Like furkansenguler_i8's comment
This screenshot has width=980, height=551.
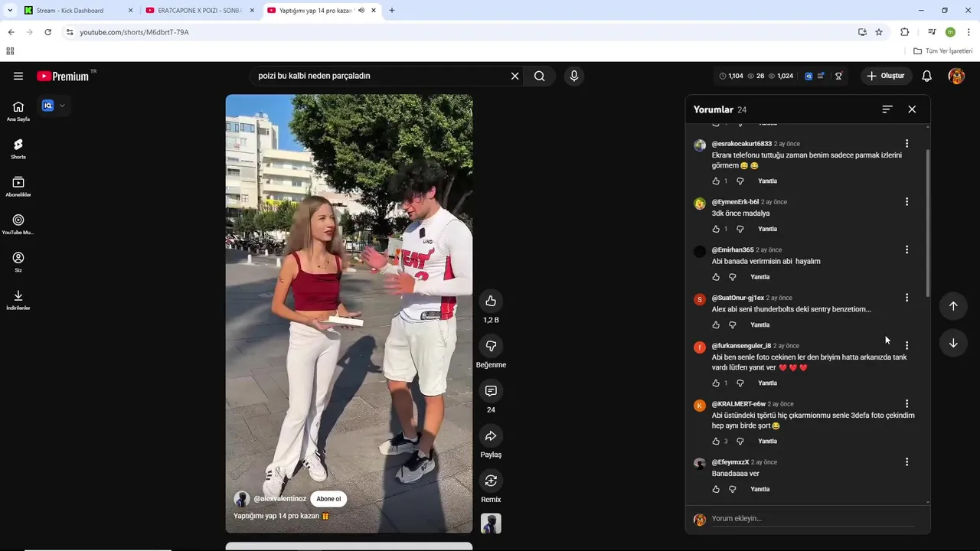coord(716,383)
